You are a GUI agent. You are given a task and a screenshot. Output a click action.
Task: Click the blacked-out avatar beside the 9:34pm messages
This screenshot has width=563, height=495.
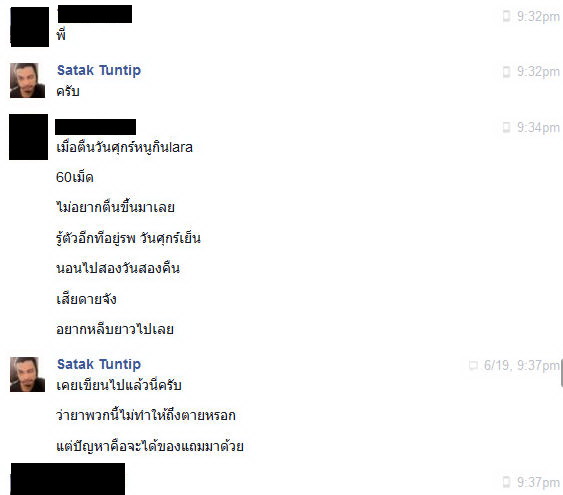pyautogui.click(x=28, y=137)
